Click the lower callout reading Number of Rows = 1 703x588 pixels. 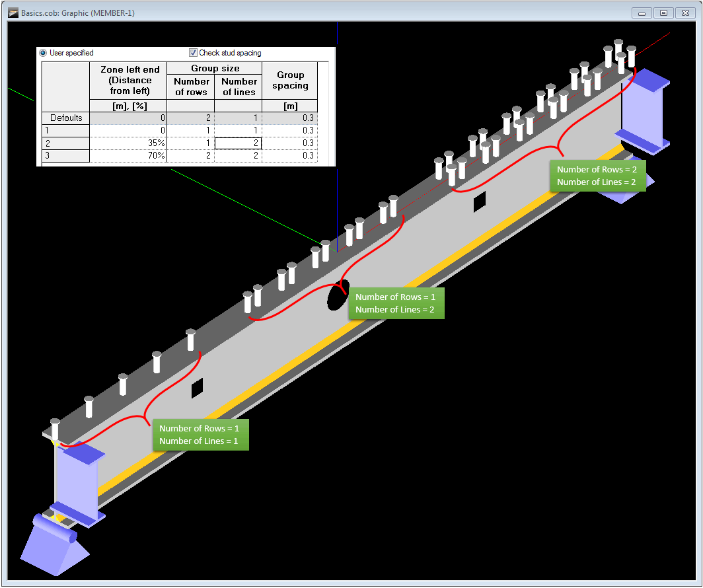200,428
